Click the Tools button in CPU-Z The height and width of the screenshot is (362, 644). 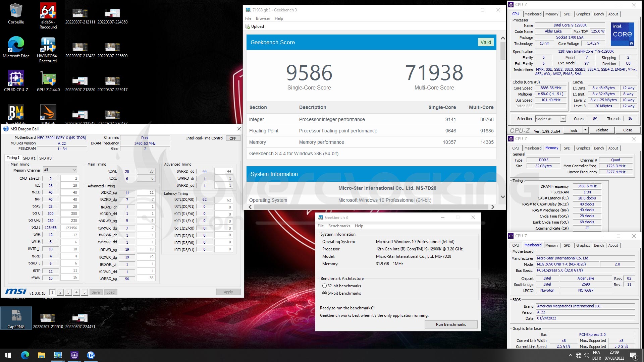click(573, 130)
